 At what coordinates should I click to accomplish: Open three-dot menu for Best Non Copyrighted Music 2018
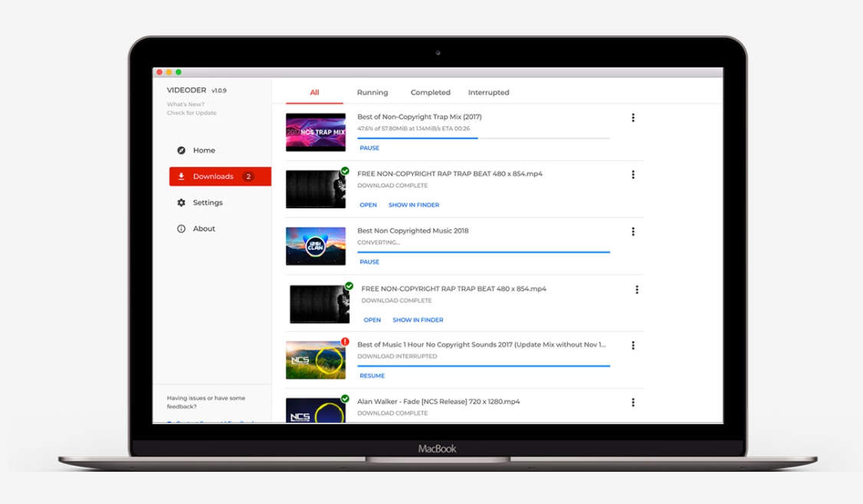[x=633, y=231]
